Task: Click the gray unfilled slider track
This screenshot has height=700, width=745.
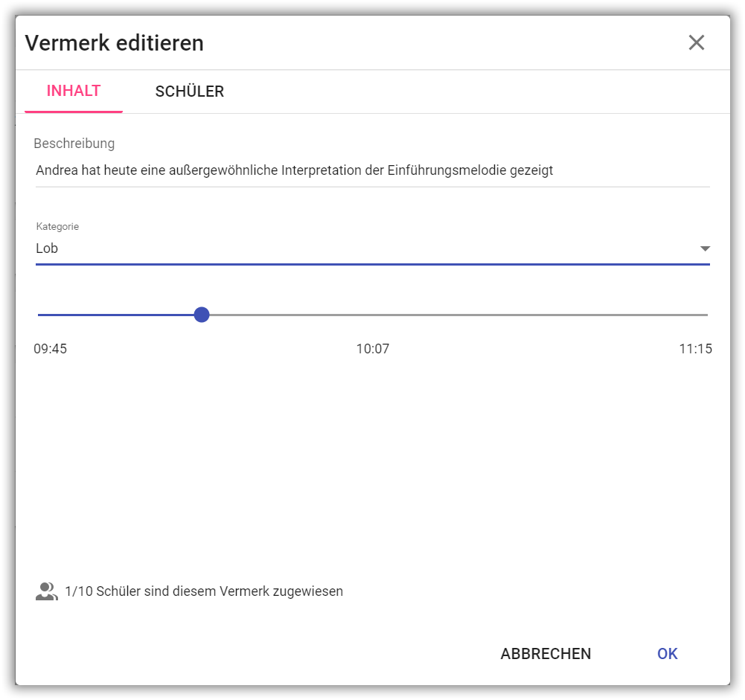Action: click(458, 315)
